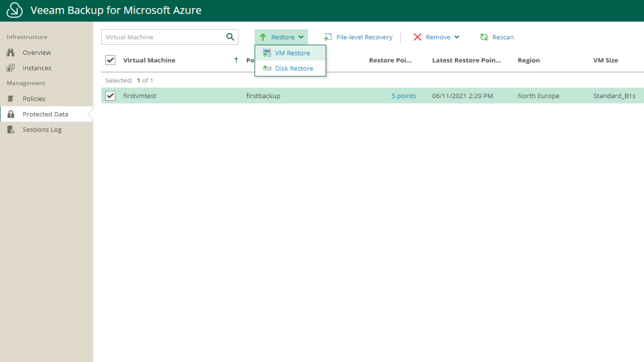This screenshot has width=644, height=362.
Task: Click the Veeam cloud logo icon
Action: pos(15,10)
